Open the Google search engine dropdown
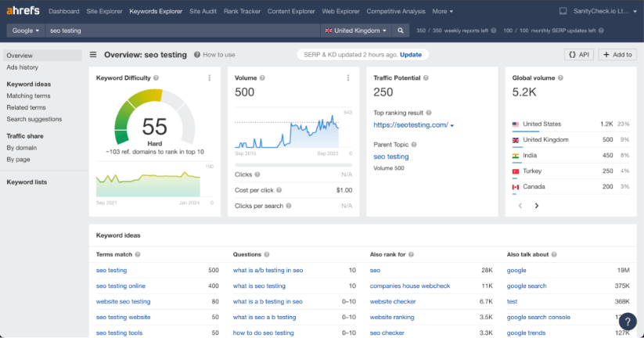The height and width of the screenshot is (338, 644). [x=24, y=31]
